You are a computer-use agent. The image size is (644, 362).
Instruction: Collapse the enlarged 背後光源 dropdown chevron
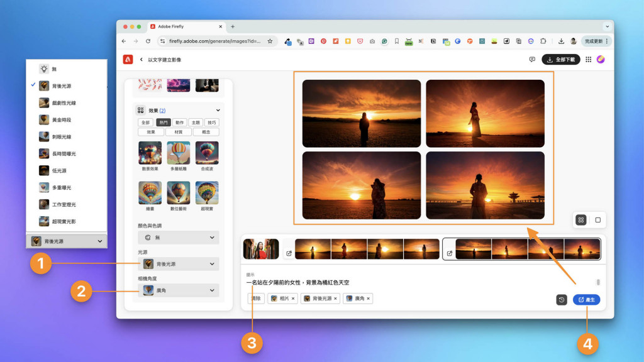click(100, 241)
